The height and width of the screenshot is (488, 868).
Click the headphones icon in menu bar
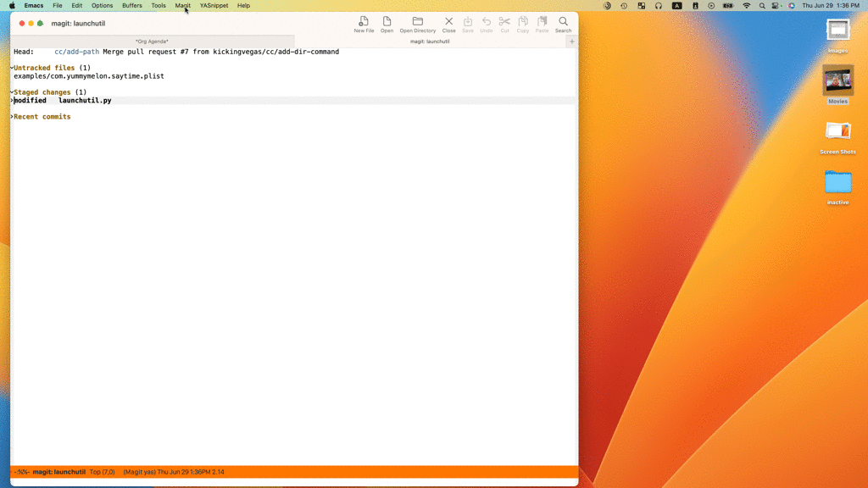[658, 6]
